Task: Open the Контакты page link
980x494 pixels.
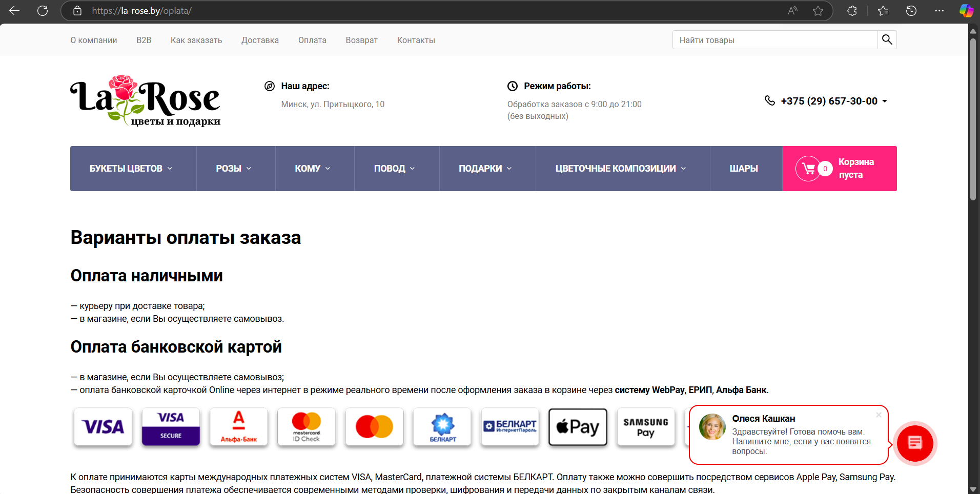Action: tap(416, 40)
